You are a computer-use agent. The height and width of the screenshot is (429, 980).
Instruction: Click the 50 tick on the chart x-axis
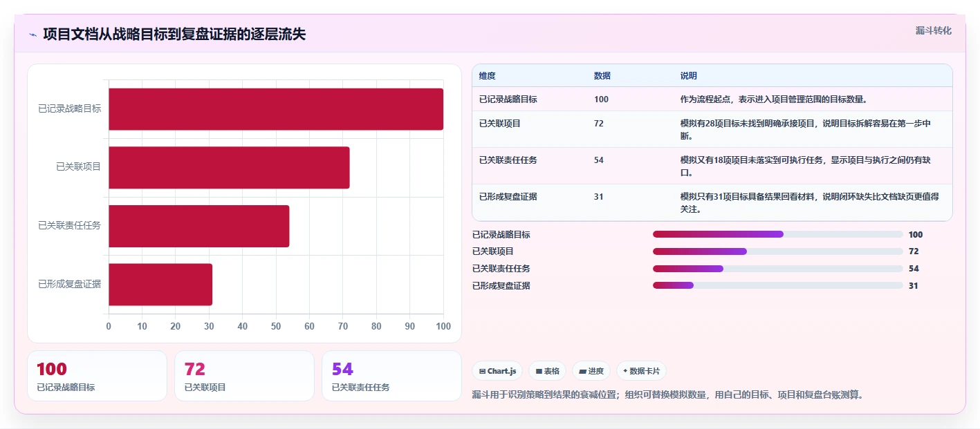(276, 326)
